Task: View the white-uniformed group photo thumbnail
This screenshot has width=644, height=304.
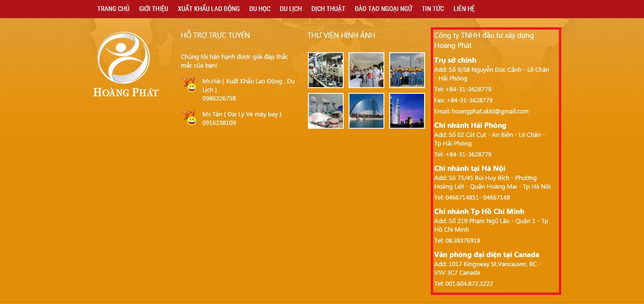Action: 366,70
